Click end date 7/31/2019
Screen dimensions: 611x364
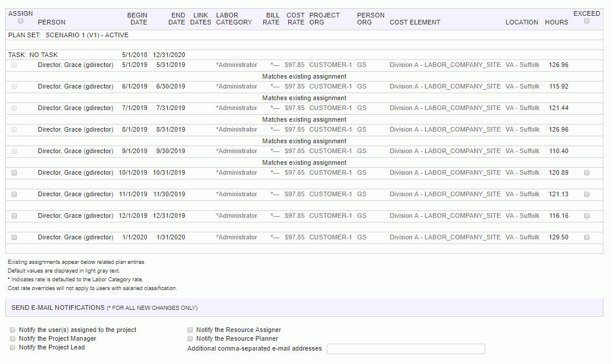(x=171, y=108)
